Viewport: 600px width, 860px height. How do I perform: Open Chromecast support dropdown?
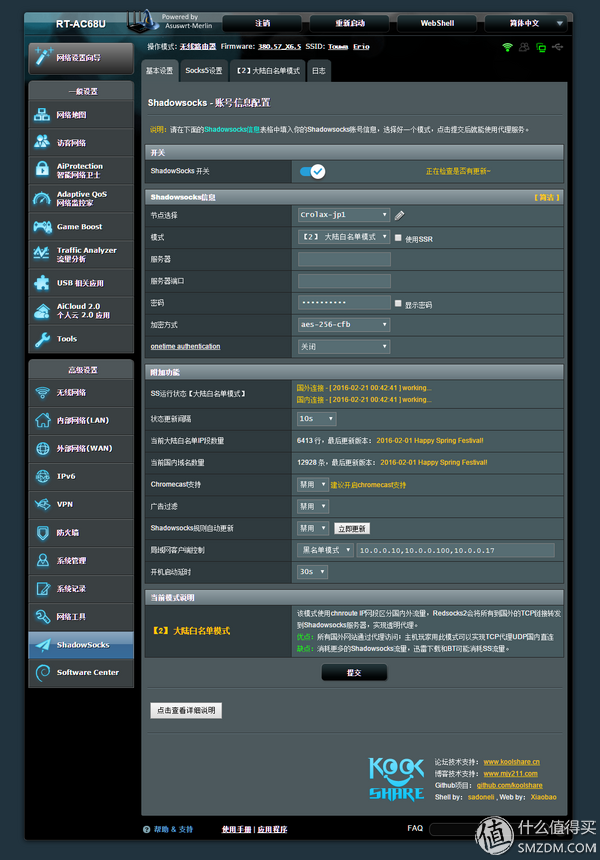[313, 484]
